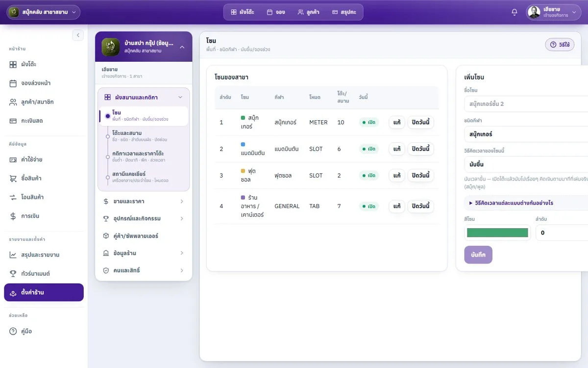
Task: Click ปิดวันนี้ for the ฟุตซอล zone row
Action: click(421, 175)
